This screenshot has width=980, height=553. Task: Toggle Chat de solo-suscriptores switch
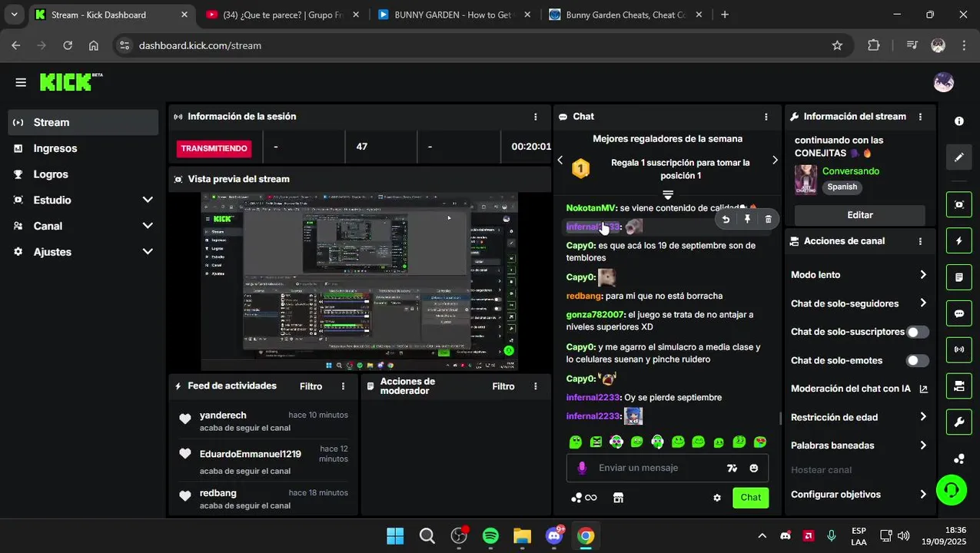click(918, 332)
